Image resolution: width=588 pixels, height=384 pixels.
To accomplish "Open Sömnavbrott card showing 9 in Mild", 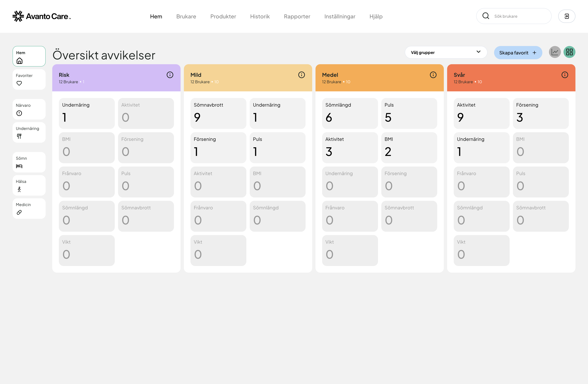I will [218, 114].
